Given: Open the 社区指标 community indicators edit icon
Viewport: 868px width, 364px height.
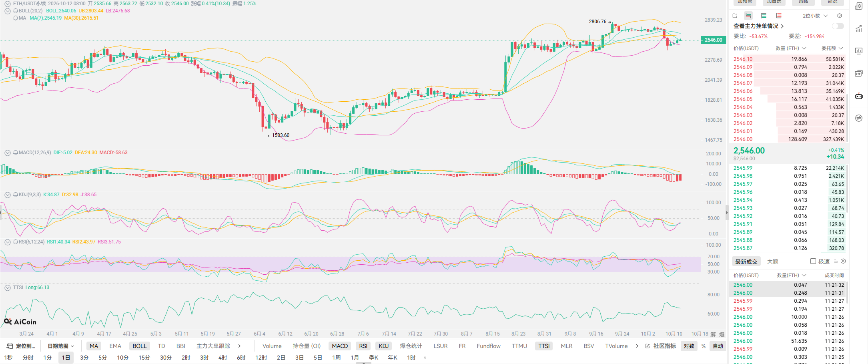Looking at the screenshot, I should pyautogui.click(x=647, y=346).
